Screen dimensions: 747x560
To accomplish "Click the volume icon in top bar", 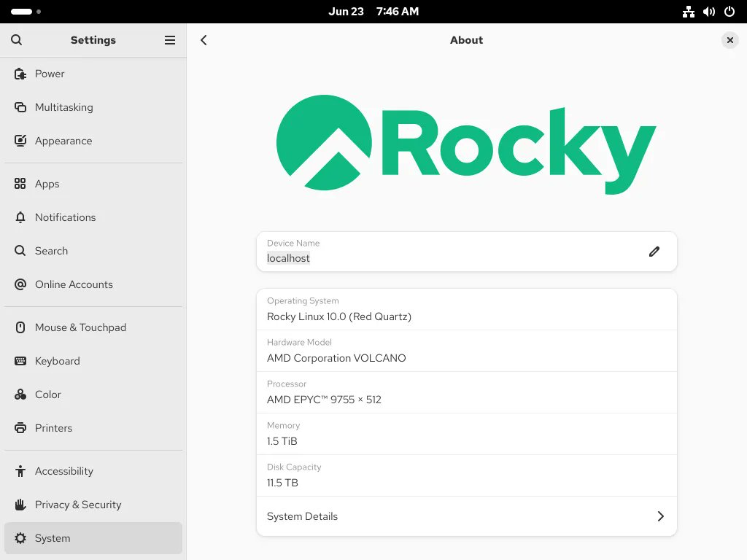I will coord(708,12).
